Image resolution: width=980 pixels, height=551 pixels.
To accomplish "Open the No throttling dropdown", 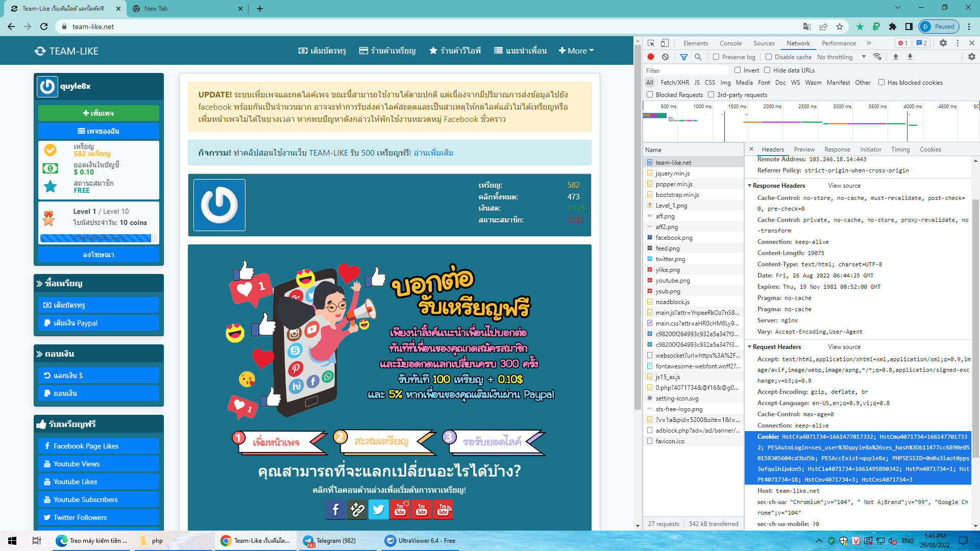I will point(841,57).
